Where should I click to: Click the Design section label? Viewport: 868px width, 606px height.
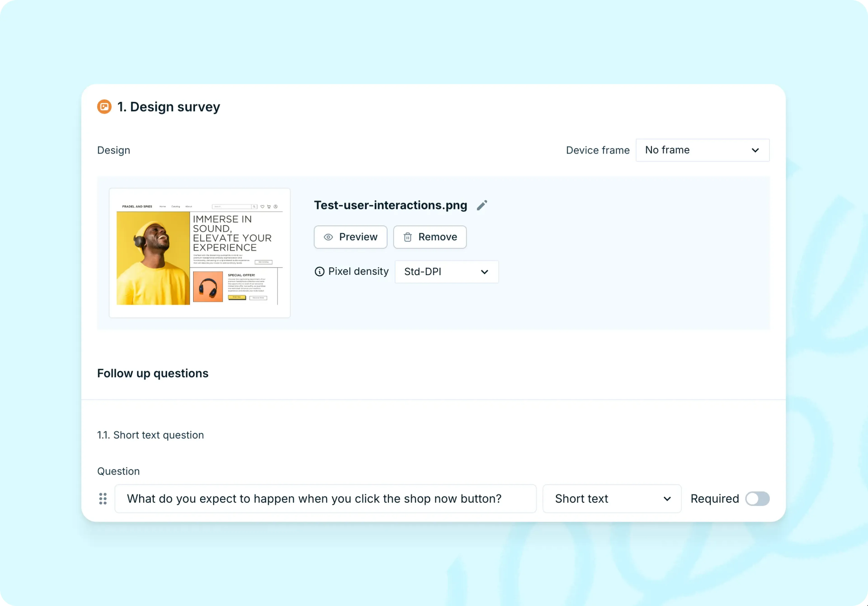coord(113,150)
